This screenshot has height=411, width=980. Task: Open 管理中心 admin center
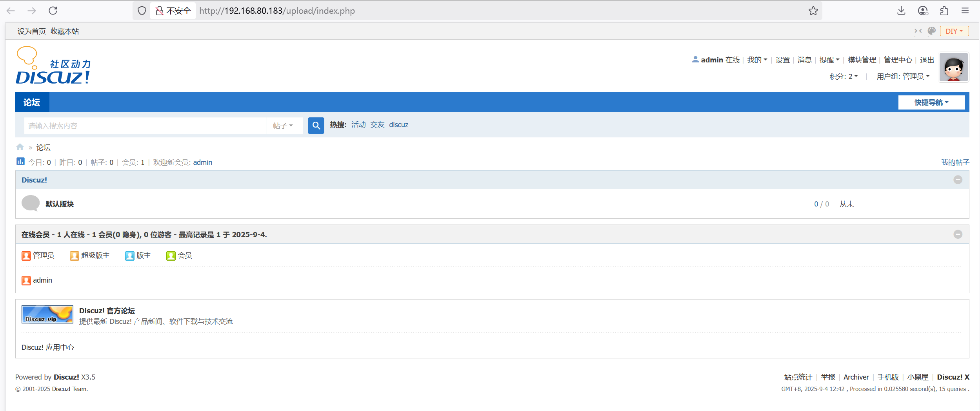click(898, 60)
